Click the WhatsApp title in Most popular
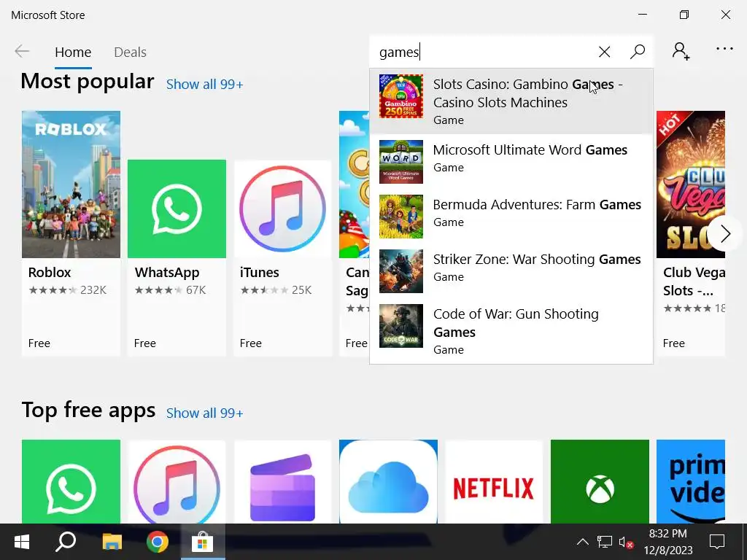 [x=167, y=273]
